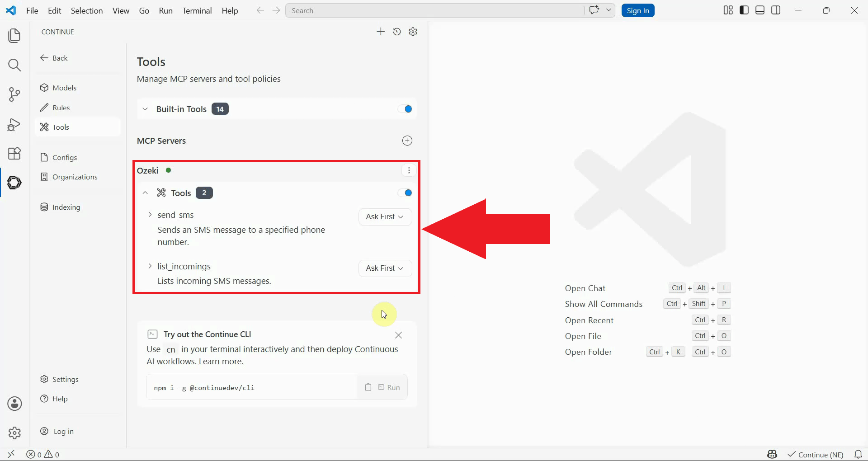The image size is (868, 461).
Task: Select Tools settings page
Action: coord(78,127)
